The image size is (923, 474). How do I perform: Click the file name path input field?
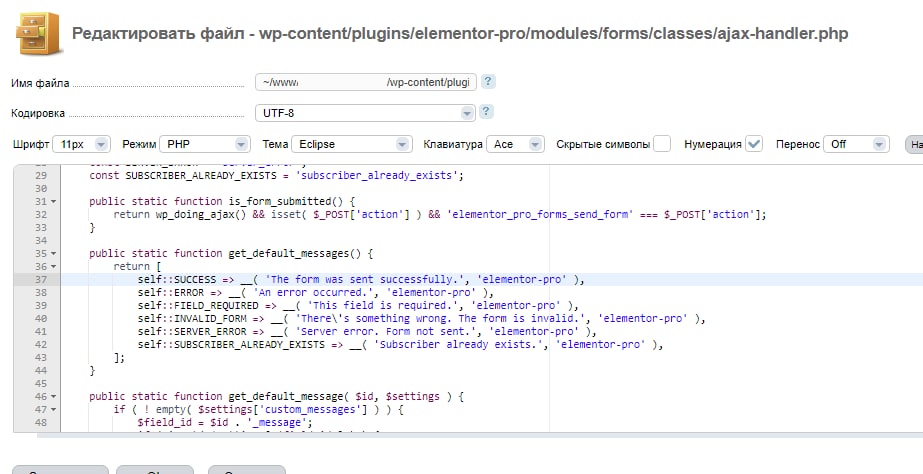(x=366, y=82)
